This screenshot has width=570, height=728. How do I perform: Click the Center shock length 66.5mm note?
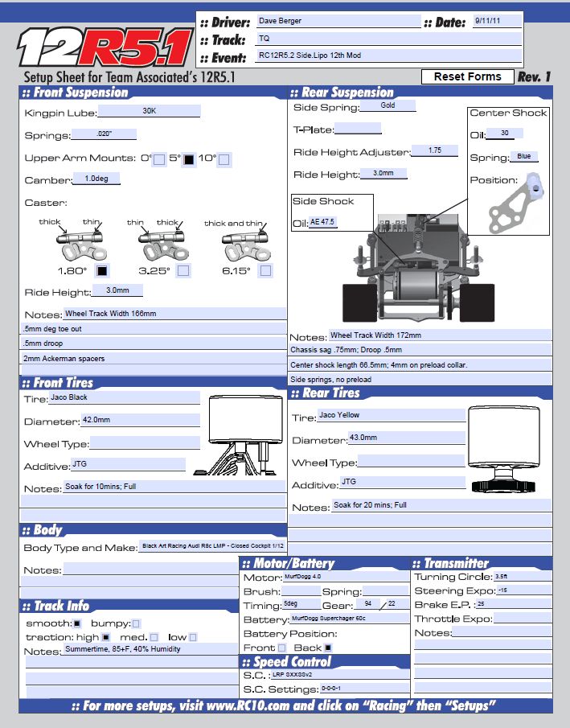click(x=420, y=365)
